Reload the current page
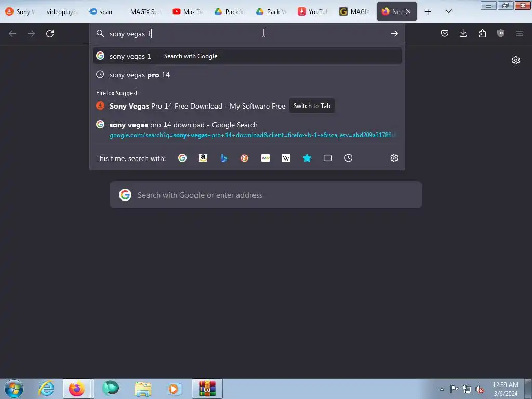This screenshot has height=399, width=532. (x=50, y=33)
